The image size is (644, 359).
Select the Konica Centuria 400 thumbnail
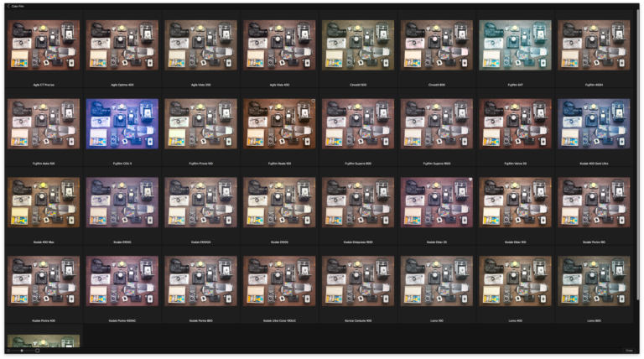coord(358,281)
